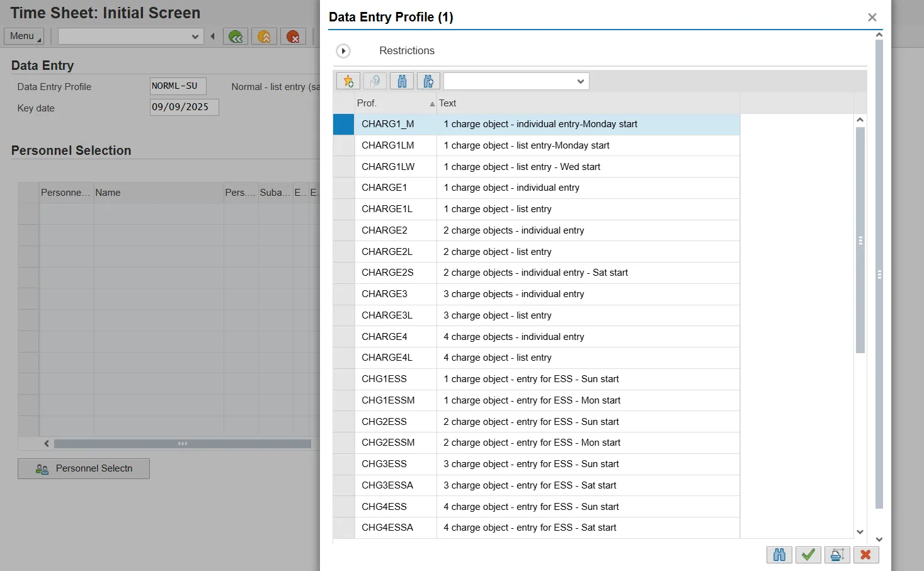Click the Find binoculars icon in list toolbar
The height and width of the screenshot is (571, 924).
pyautogui.click(x=402, y=81)
